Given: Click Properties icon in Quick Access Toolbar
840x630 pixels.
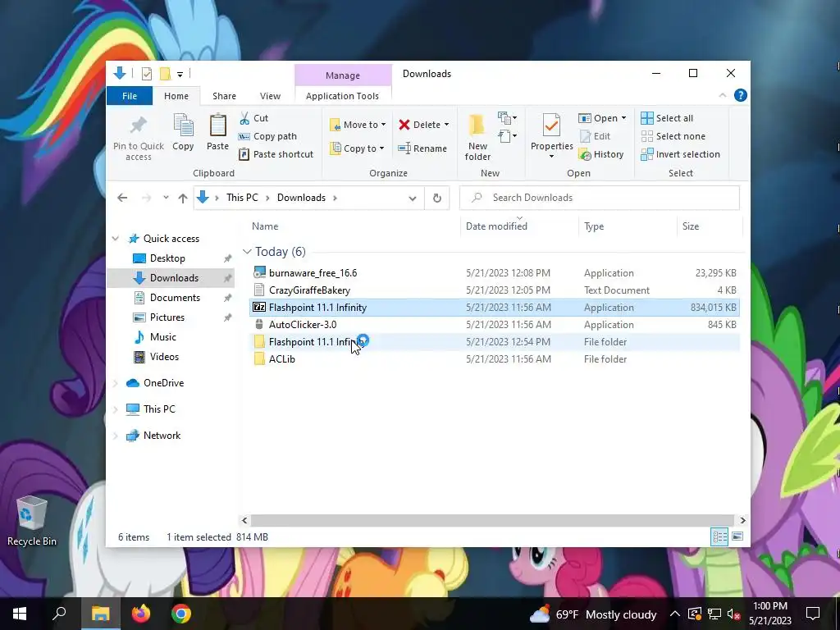Looking at the screenshot, I should pyautogui.click(x=146, y=73).
